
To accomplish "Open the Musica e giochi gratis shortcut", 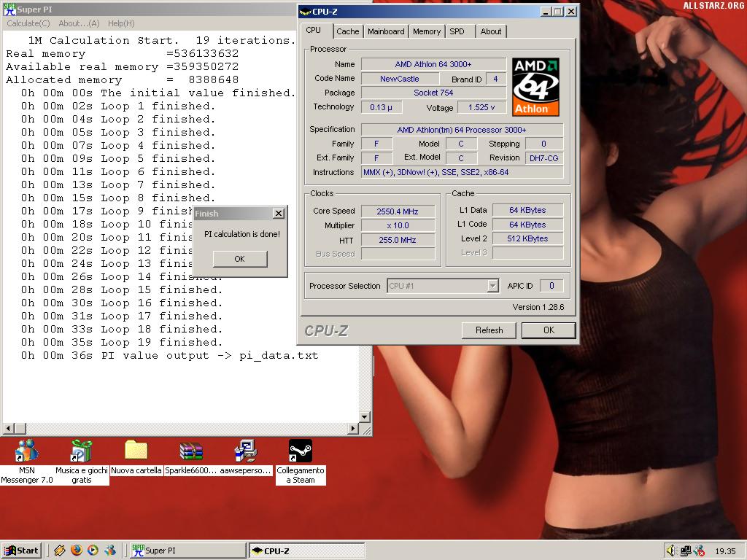I will [82, 451].
